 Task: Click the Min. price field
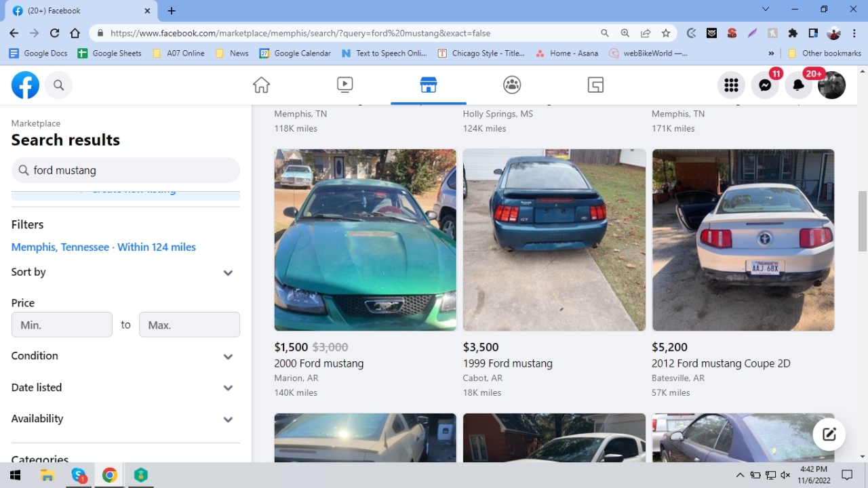pyautogui.click(x=62, y=325)
